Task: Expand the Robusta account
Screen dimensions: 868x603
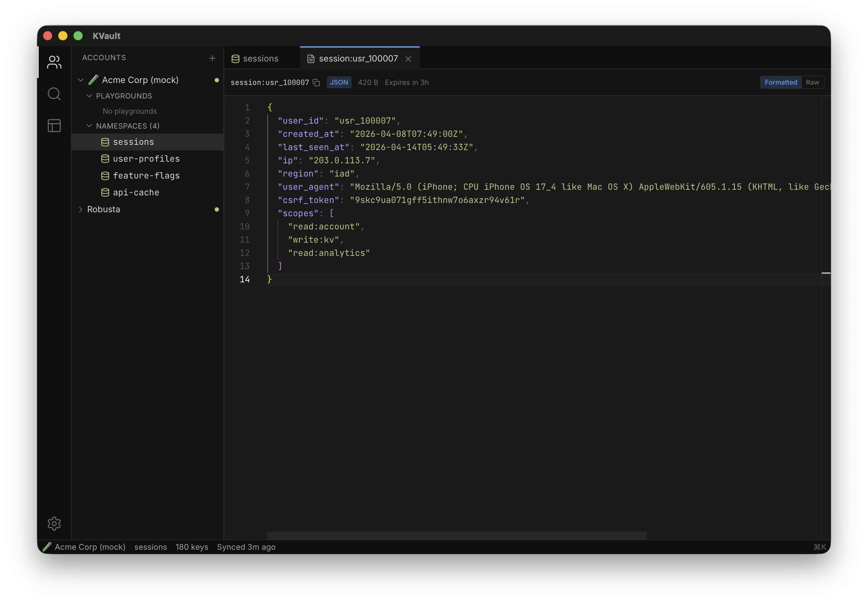Action: tap(80, 209)
